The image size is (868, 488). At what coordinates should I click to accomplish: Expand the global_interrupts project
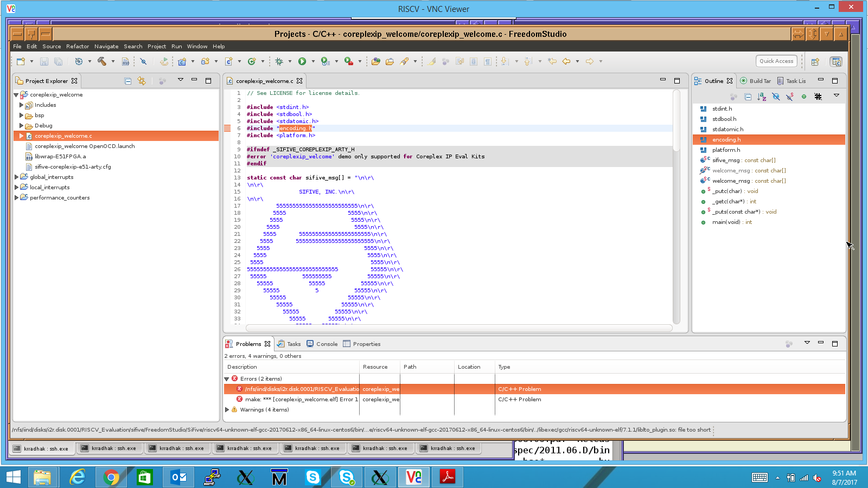16,177
